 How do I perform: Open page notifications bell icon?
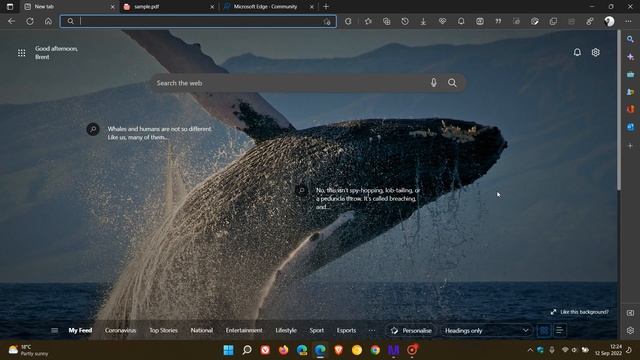click(x=577, y=52)
